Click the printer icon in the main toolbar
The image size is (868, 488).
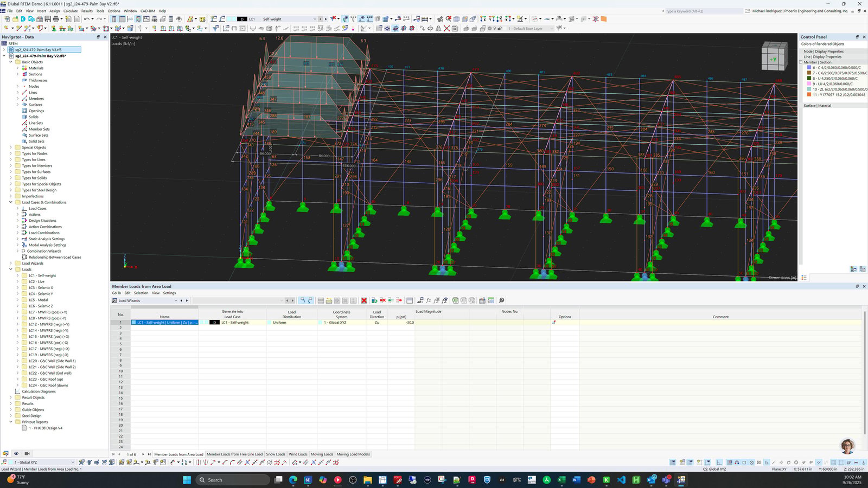point(55,19)
